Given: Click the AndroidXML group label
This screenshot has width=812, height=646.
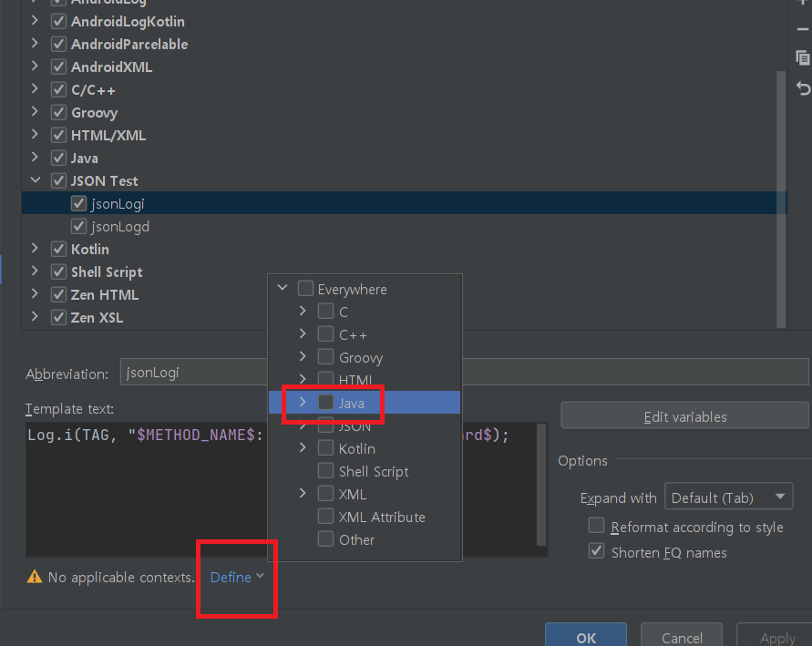Looking at the screenshot, I should pos(112,67).
